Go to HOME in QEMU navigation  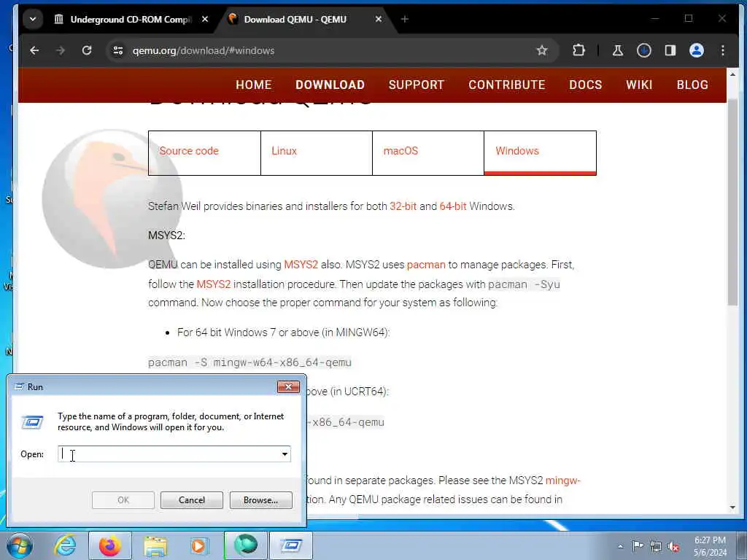tap(253, 85)
